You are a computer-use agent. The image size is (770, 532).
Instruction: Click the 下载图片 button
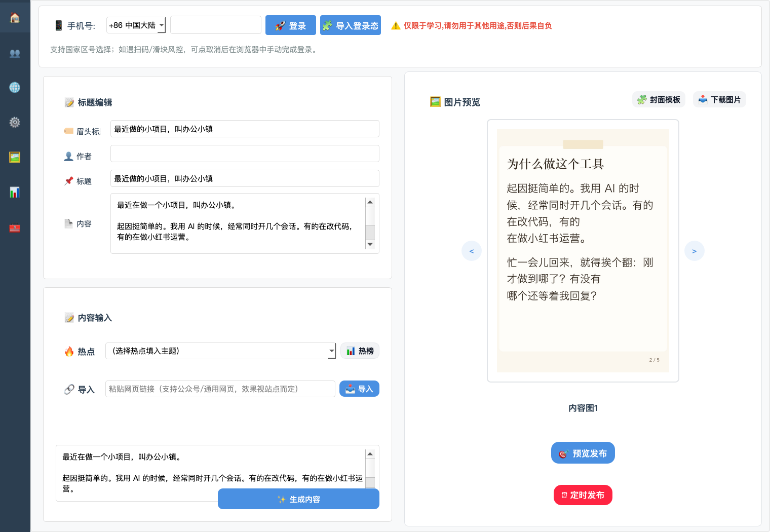tap(719, 99)
